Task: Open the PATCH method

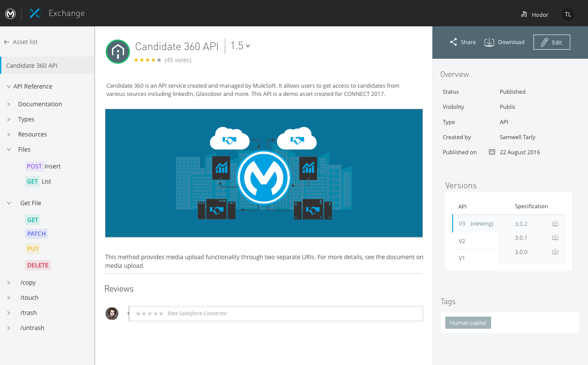Action: point(36,234)
